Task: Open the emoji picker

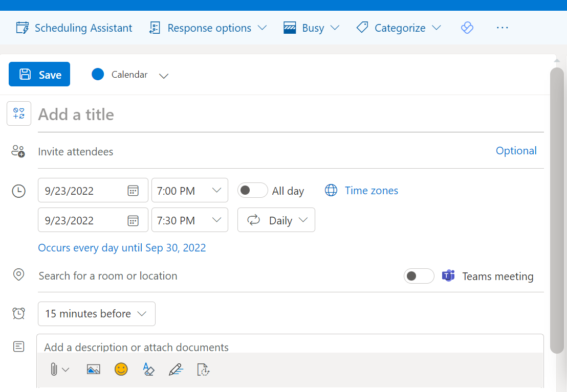Action: [121, 369]
